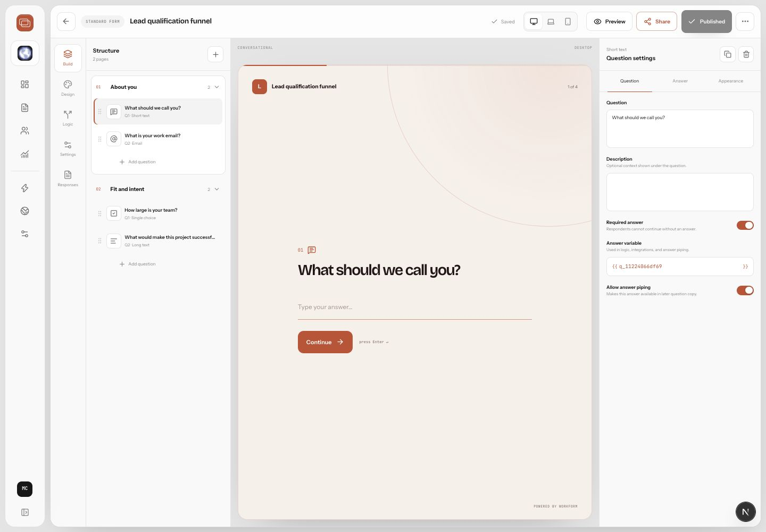
Task: Open the Settings tab in builder rail
Action: click(68, 148)
